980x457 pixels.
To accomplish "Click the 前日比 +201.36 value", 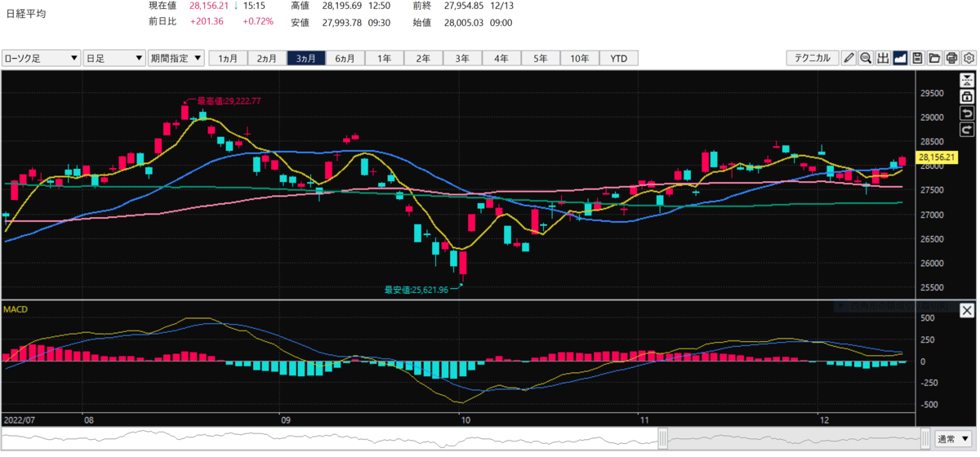I will tap(207, 21).
